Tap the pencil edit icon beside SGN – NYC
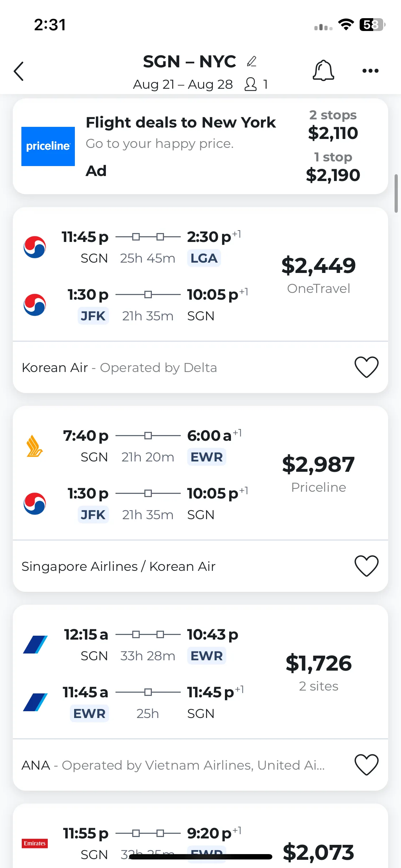The height and width of the screenshot is (868, 401). pos(252,61)
